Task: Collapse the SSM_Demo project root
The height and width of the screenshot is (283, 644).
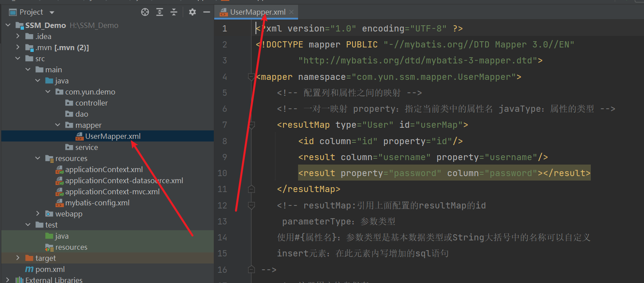Action: tap(8, 25)
